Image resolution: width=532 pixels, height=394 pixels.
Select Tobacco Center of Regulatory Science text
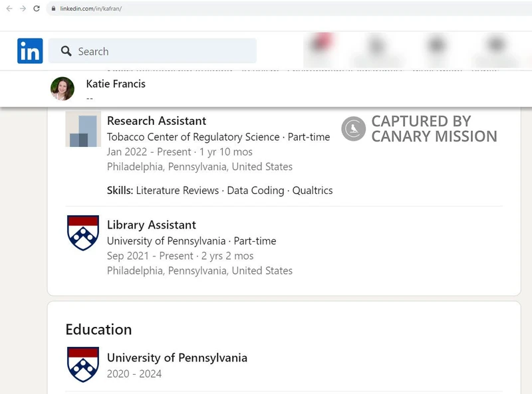pyautogui.click(x=193, y=137)
